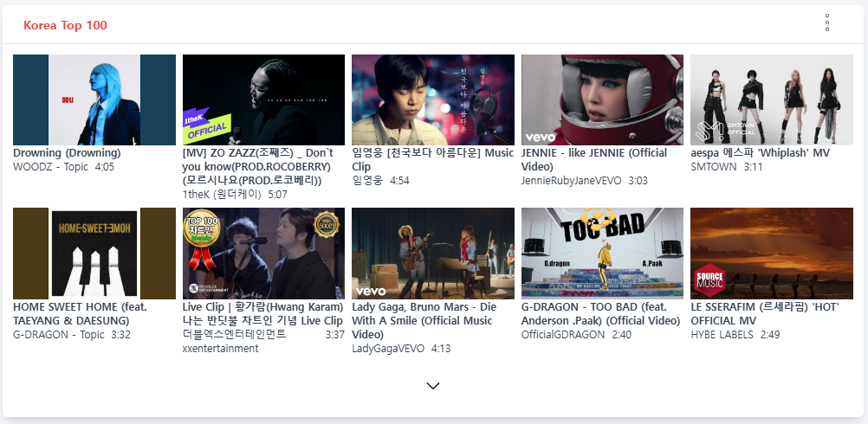868x424 pixels.
Task: Click the 3:11 duration of Whiplash MV
Action: point(753,167)
